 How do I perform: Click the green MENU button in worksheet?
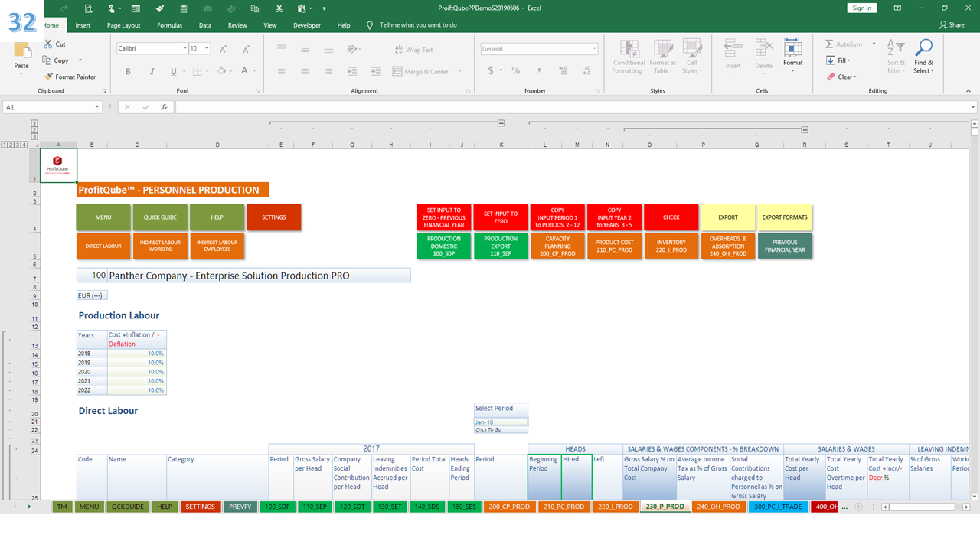click(x=103, y=217)
